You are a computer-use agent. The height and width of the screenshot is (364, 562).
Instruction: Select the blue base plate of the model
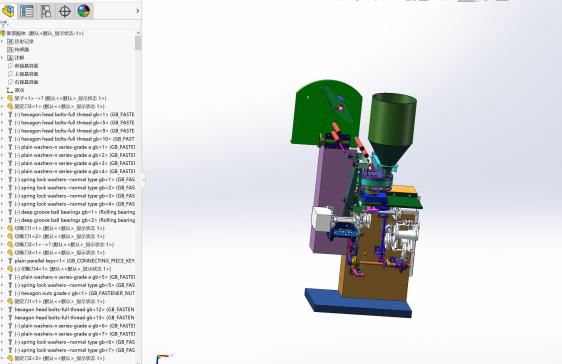358,304
